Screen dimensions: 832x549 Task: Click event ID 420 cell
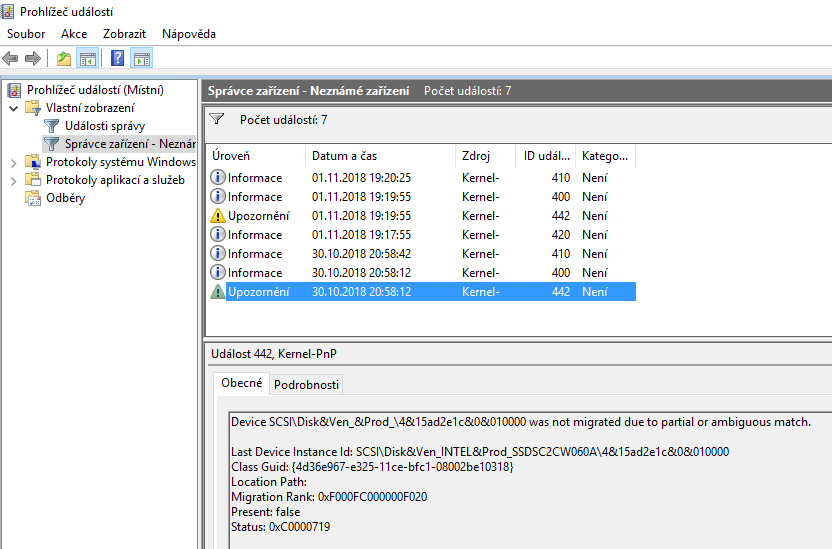click(561, 234)
